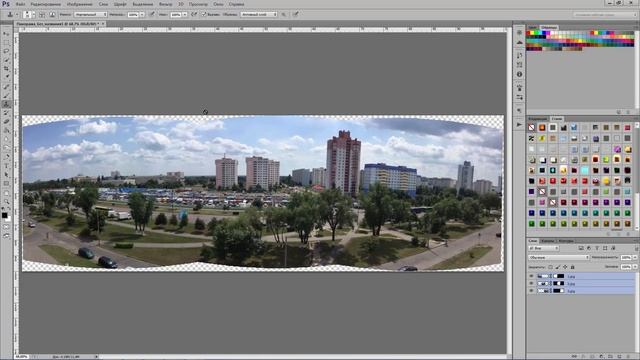Toggle the Brush panel from options bar
This screenshot has width=640, height=360.
(x=42, y=14)
